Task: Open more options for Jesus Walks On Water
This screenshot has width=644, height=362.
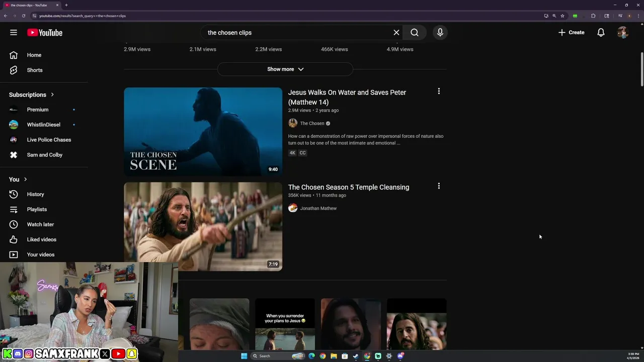Action: pyautogui.click(x=439, y=92)
